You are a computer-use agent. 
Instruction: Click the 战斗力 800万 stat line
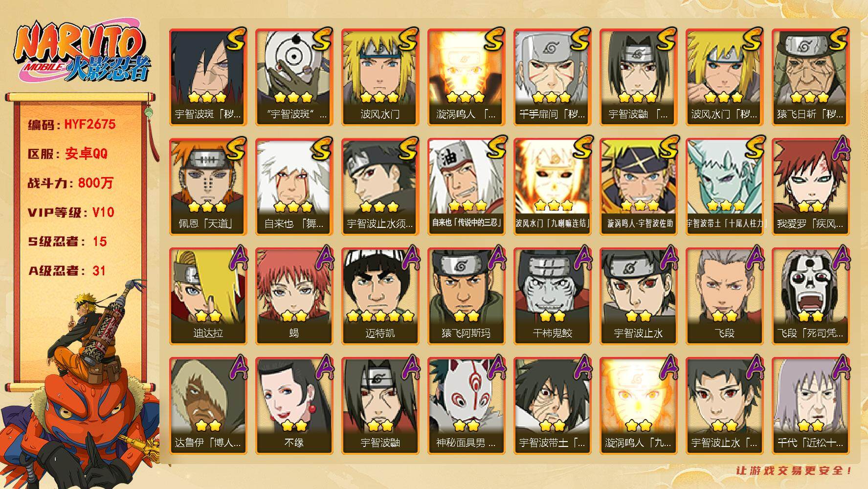tap(70, 183)
